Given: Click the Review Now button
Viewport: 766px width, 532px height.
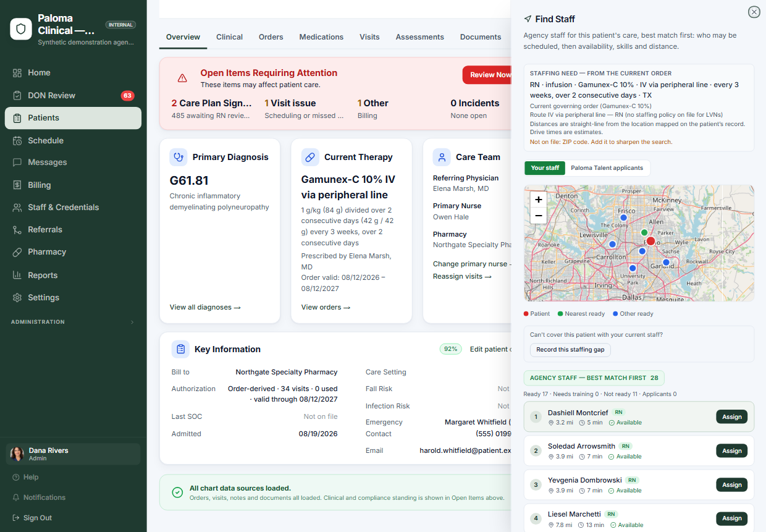Looking at the screenshot, I should [487, 75].
